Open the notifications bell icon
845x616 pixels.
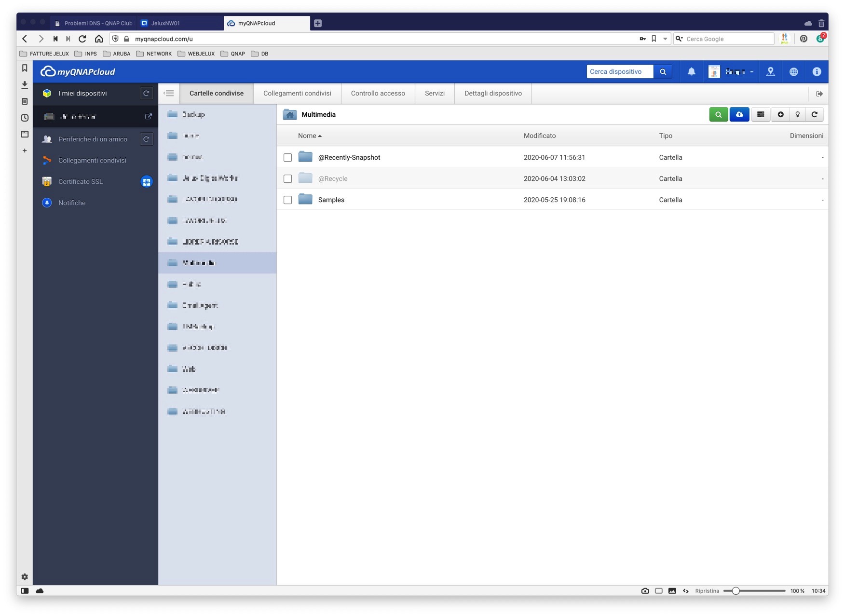click(691, 72)
